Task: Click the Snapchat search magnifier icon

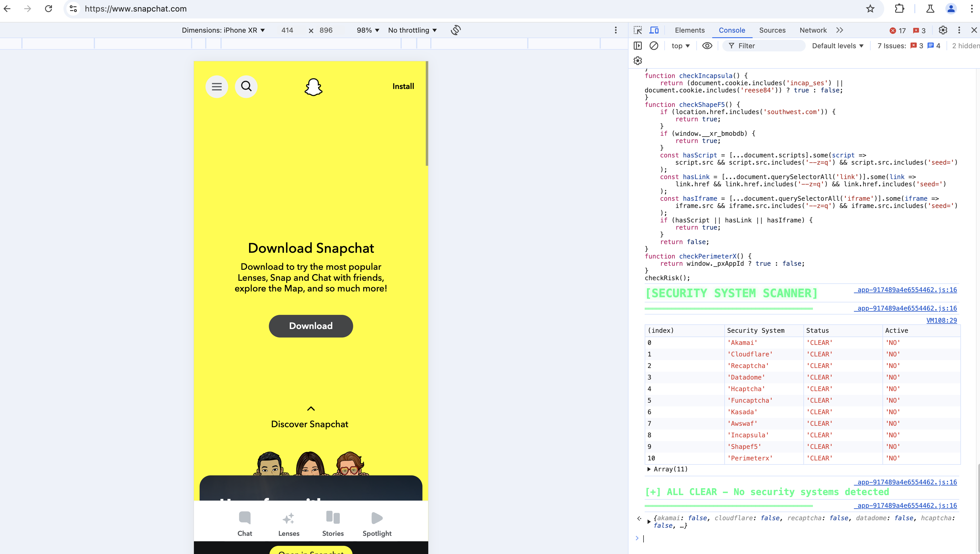Action: pos(246,86)
